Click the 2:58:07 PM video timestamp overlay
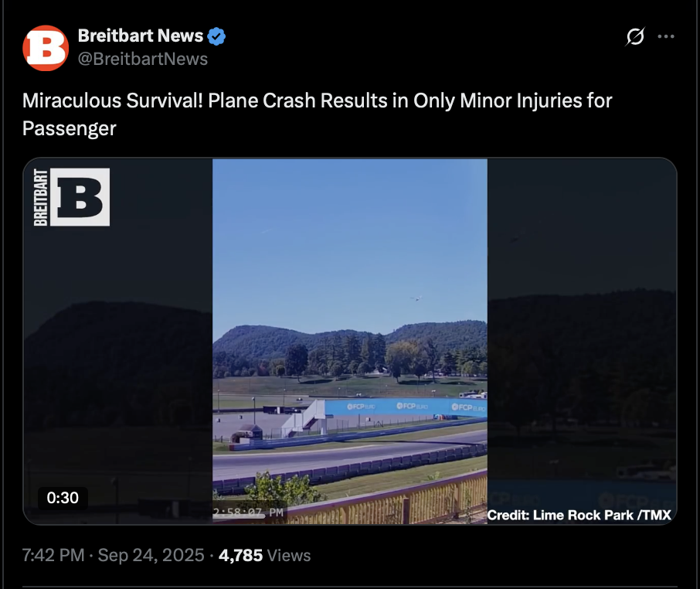This screenshot has width=700, height=589. pyautogui.click(x=248, y=512)
